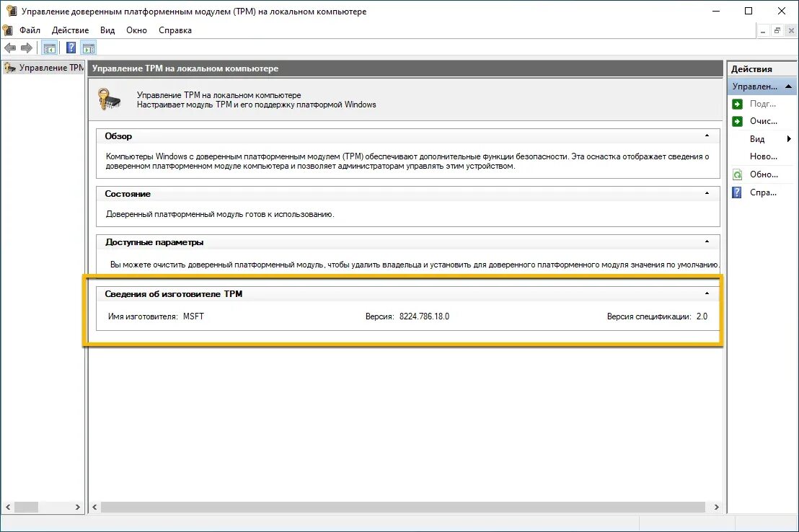799x532 pixels.
Task: Click the tree pane scroll right arrow
Action: (x=77, y=507)
